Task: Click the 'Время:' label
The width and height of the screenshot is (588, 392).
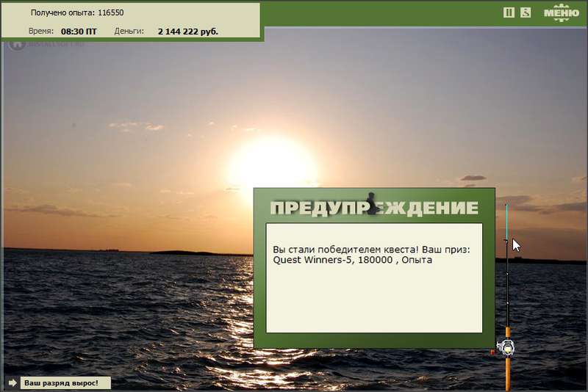Action: pos(41,31)
